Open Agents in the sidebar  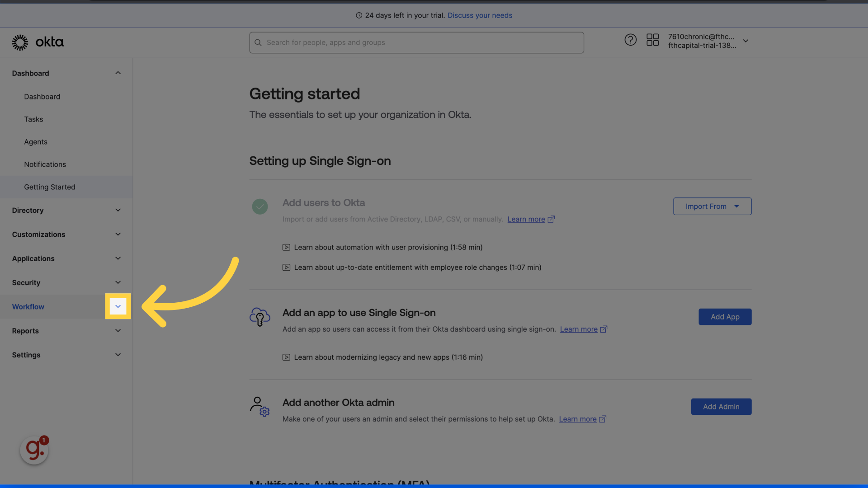pos(36,142)
